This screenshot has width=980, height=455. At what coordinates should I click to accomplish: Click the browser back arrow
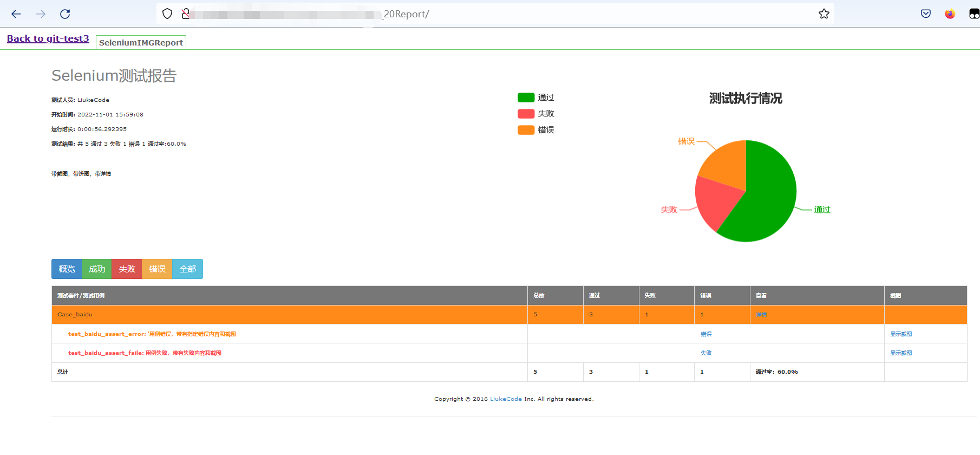click(x=16, y=14)
